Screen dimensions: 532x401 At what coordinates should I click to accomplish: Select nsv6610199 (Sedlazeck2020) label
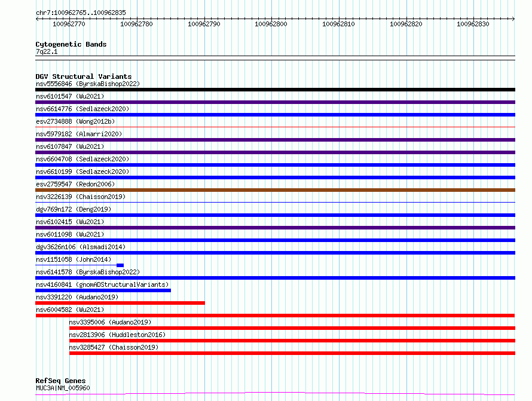[82, 172]
